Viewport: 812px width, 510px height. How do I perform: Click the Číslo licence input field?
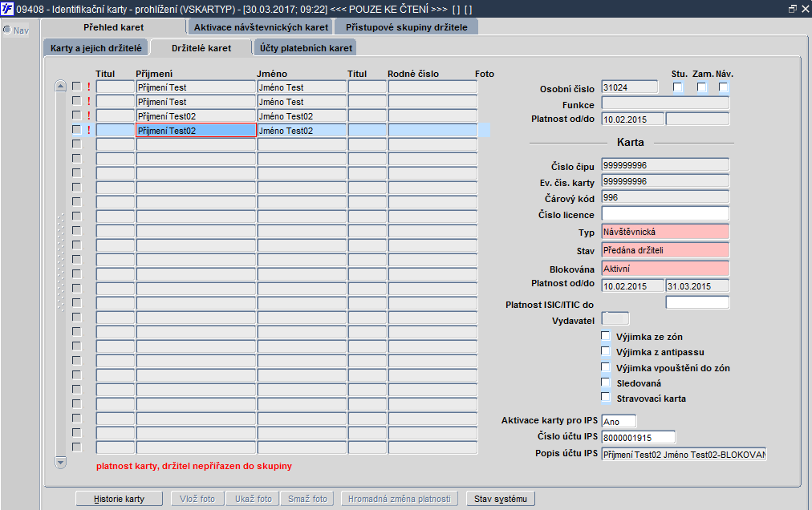coord(665,213)
